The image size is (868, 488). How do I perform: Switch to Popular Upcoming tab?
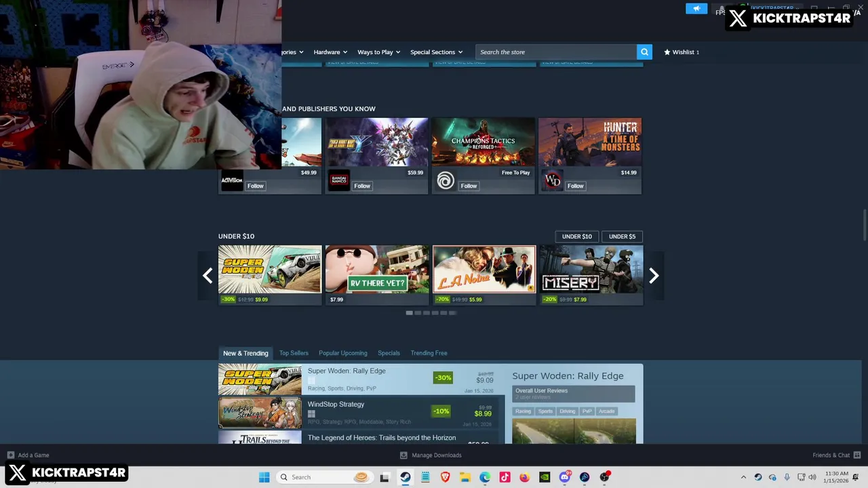343,353
